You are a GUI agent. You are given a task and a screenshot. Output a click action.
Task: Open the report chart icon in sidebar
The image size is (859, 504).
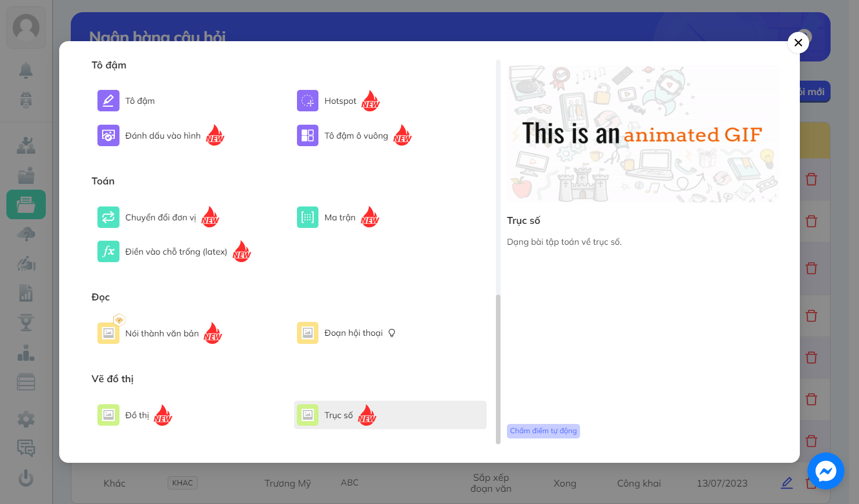click(x=26, y=293)
